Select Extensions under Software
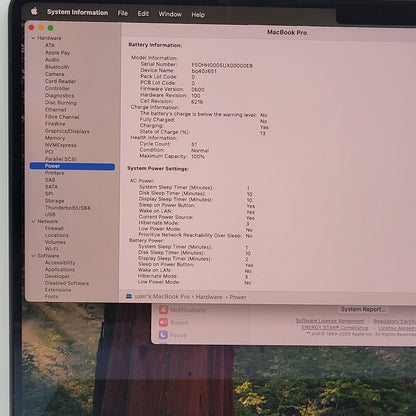The image size is (416, 416). 58,290
